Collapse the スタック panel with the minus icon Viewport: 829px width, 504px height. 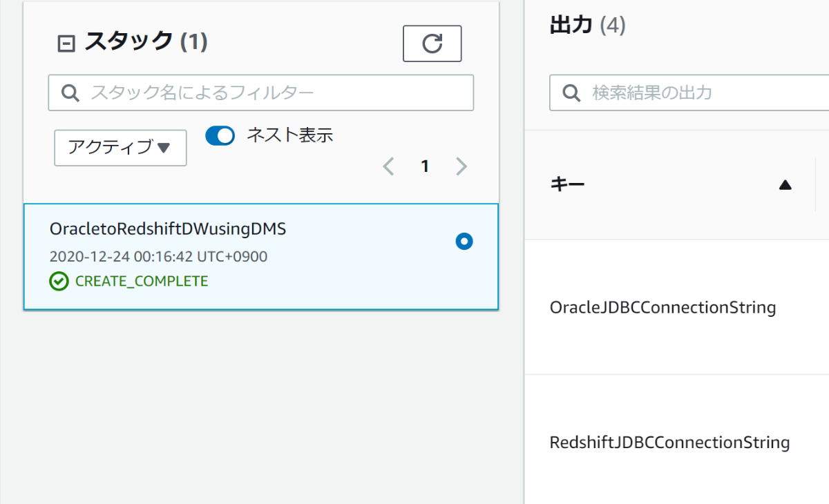pyautogui.click(x=66, y=44)
